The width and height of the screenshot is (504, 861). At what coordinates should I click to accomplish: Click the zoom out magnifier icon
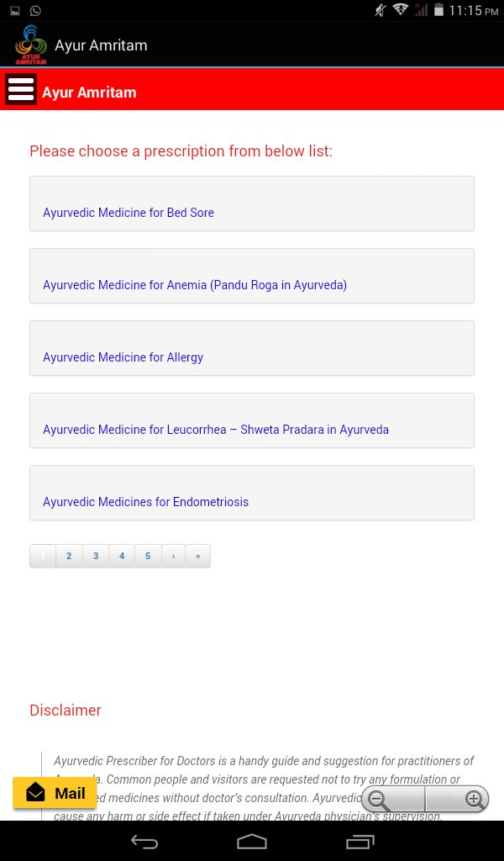[x=378, y=799]
